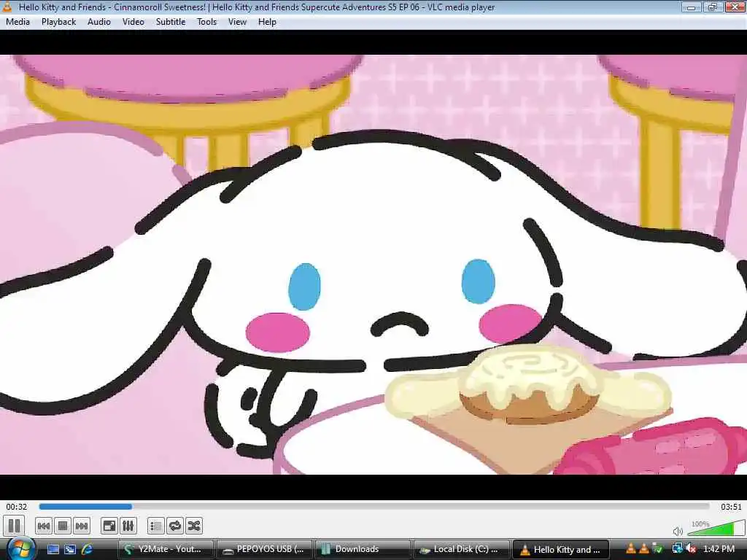Switch to Y2Mate taskbar window

click(x=166, y=549)
